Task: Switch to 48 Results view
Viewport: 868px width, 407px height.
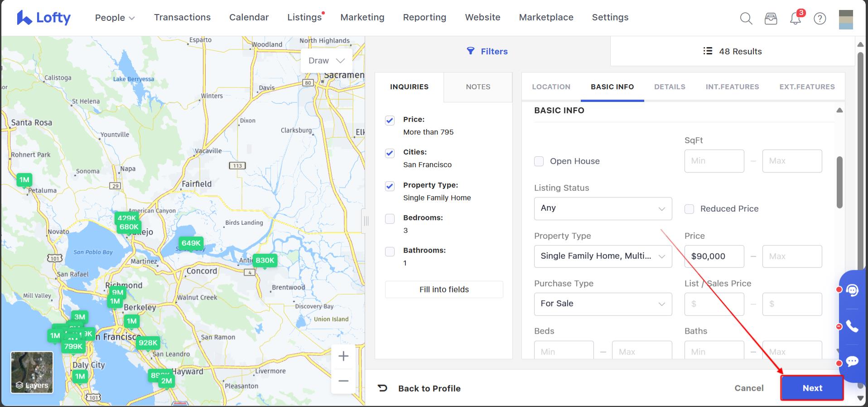Action: click(732, 51)
